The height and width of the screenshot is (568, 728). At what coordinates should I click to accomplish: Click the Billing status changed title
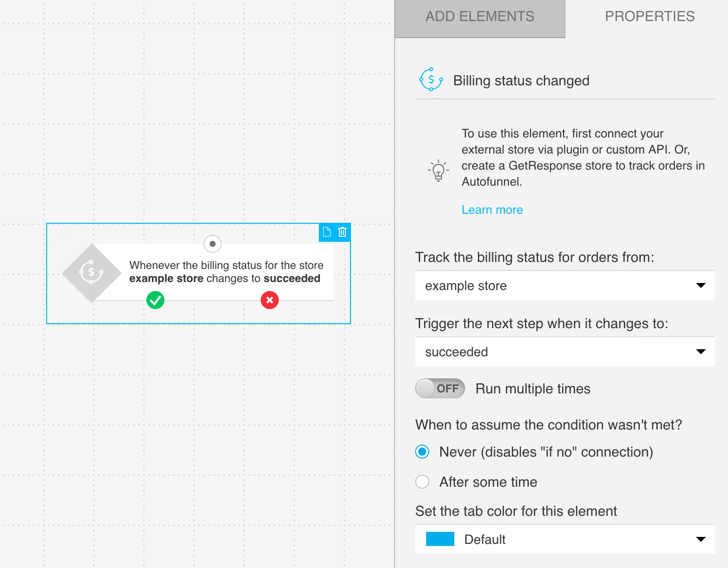pos(521,81)
